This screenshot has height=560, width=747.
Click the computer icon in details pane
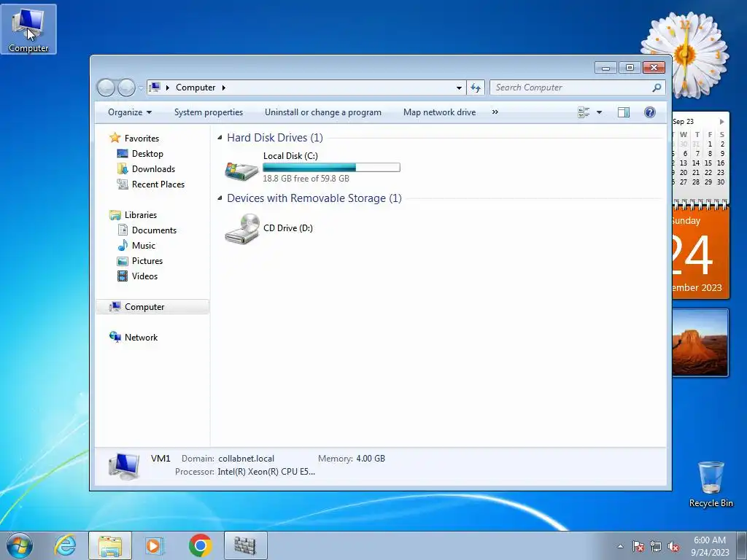tap(124, 466)
